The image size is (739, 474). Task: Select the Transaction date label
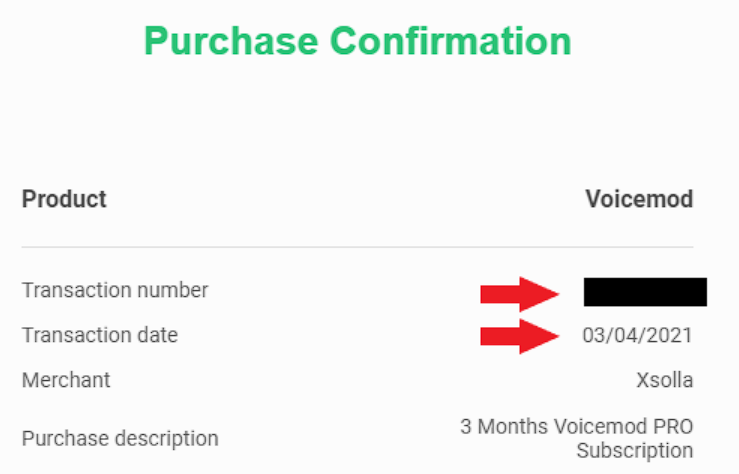100,335
